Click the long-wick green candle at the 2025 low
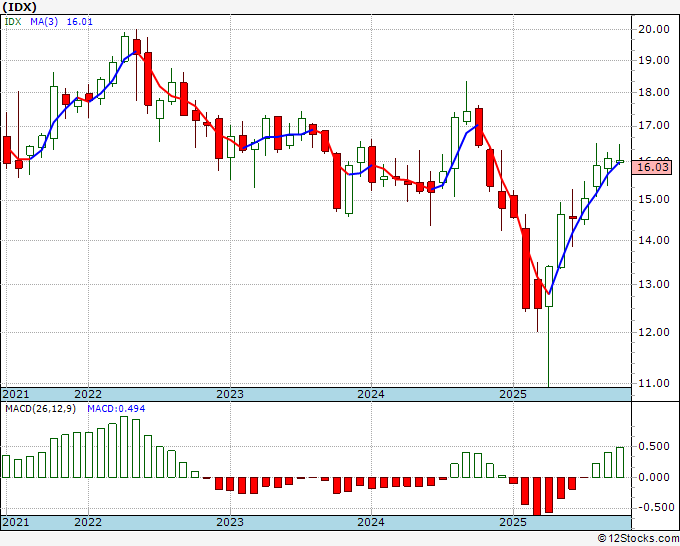Screen dimensions: 680x546 coord(549,326)
